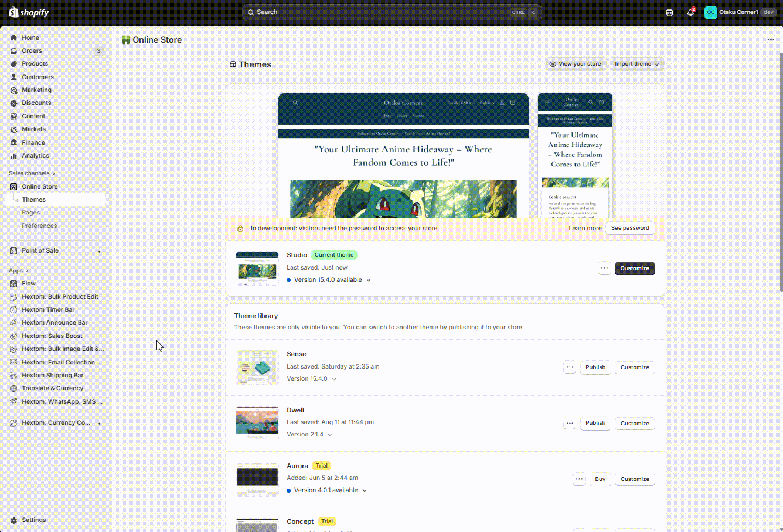Click the page vertical scrollbar
Image resolution: width=783 pixels, height=532 pixels.
point(781,173)
